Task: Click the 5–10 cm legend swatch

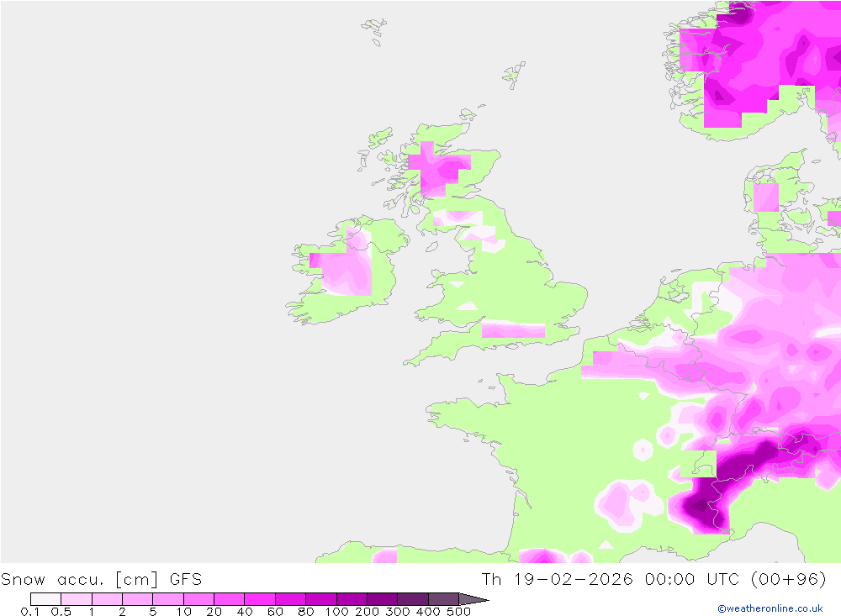Action: (x=168, y=599)
